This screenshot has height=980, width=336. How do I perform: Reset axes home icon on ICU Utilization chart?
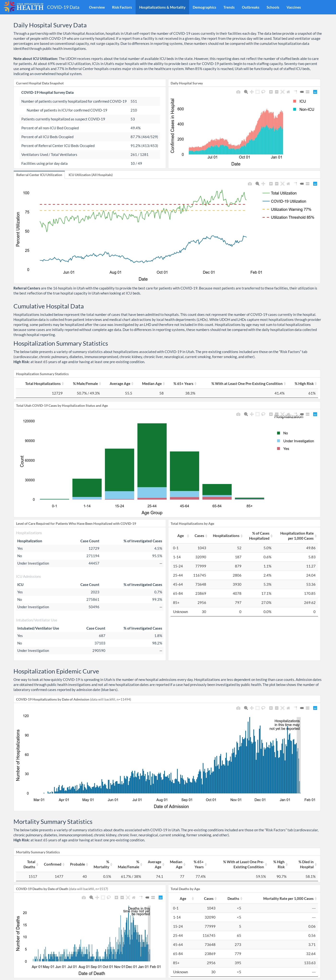(x=288, y=184)
